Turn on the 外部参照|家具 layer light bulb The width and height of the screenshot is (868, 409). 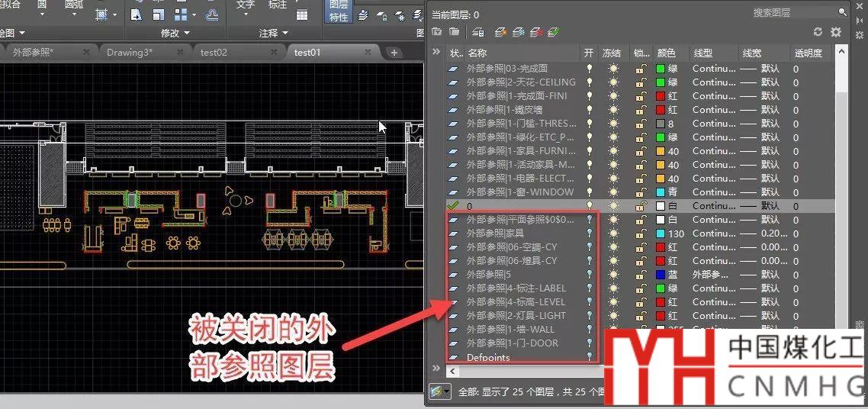[x=589, y=233]
